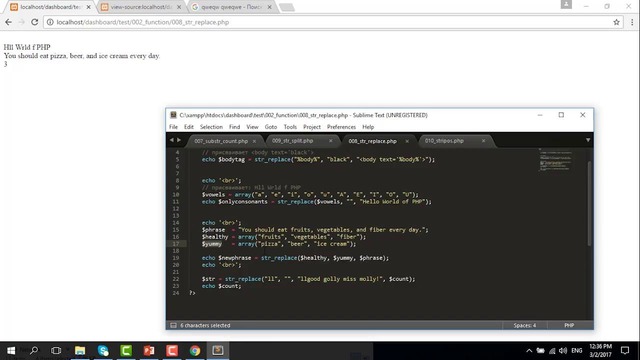The image size is (640, 360).
Task: Change indentation via Spaces: 4
Action: (x=524, y=325)
